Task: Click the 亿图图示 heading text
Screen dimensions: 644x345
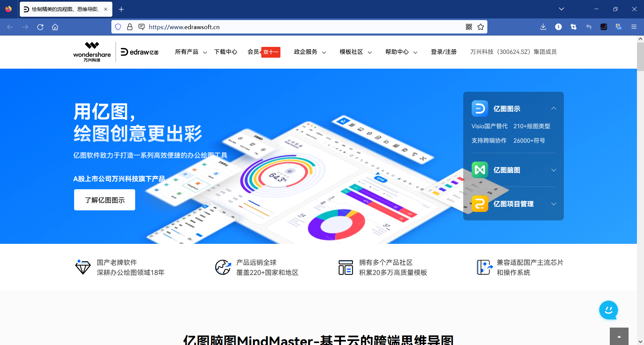Action: click(x=507, y=109)
